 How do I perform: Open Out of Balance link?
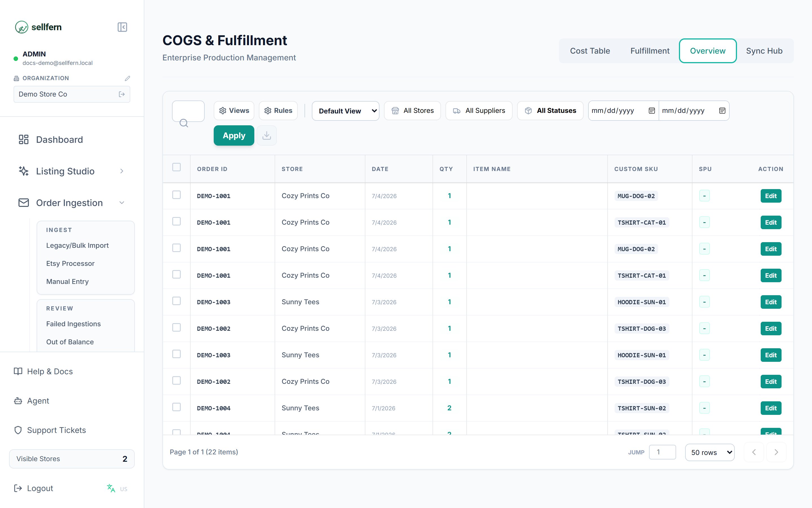point(70,342)
